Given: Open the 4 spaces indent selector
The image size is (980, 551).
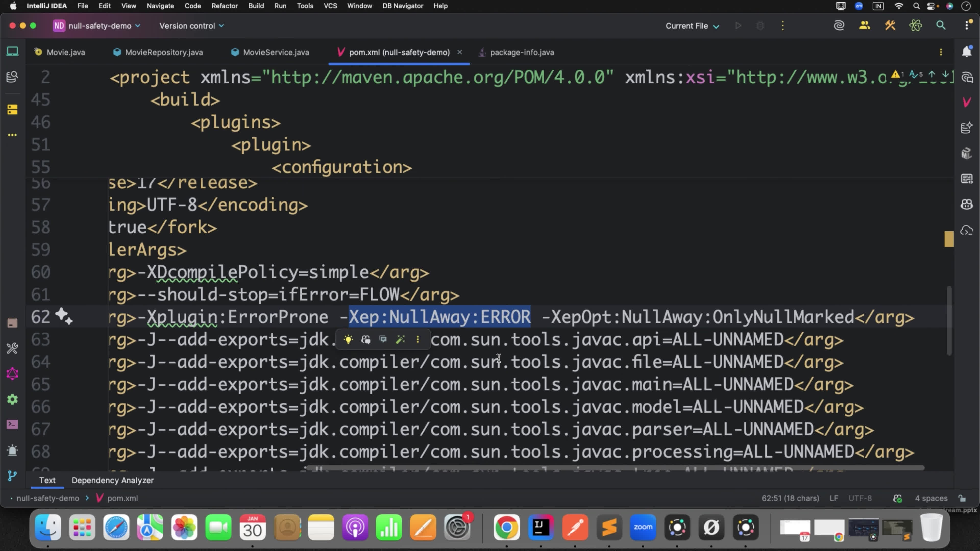Looking at the screenshot, I should point(931,498).
